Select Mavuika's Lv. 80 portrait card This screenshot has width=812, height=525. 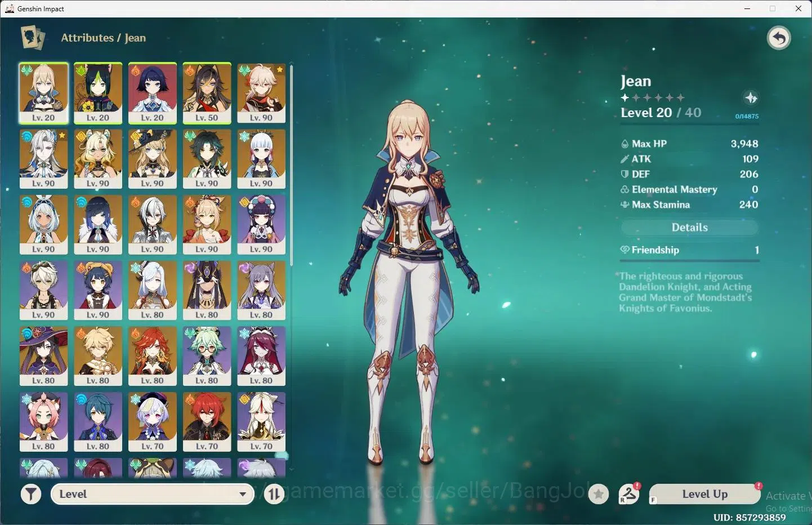pos(152,357)
